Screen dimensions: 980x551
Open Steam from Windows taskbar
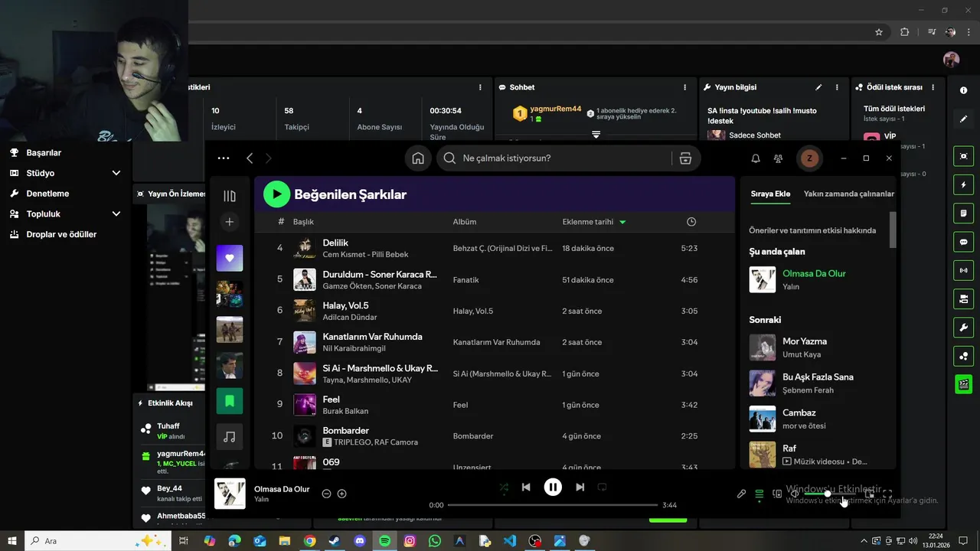click(x=335, y=541)
